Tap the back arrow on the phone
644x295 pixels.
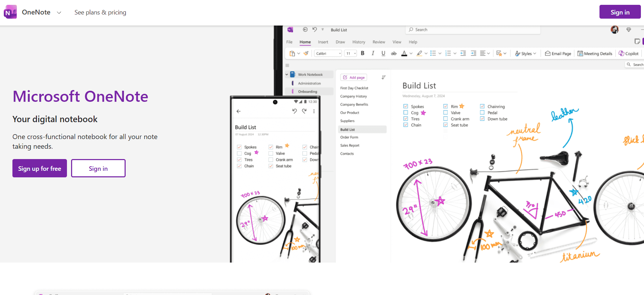point(238,111)
